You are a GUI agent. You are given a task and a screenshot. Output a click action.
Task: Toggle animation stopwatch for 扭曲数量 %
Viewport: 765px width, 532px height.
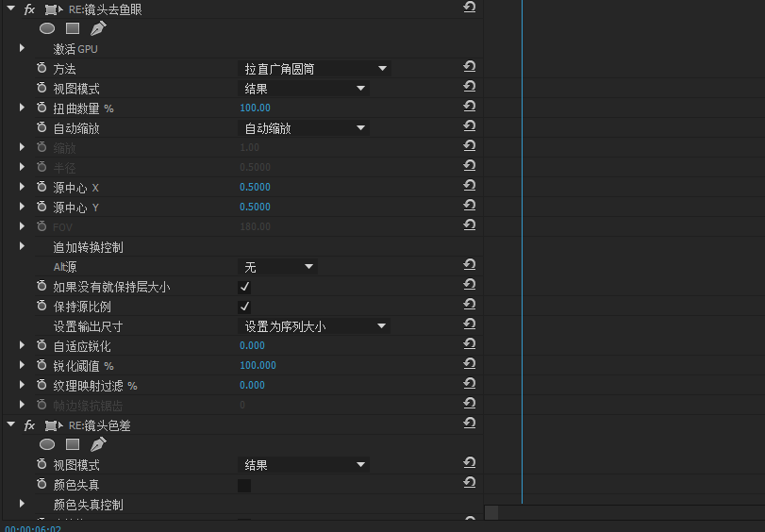42,108
